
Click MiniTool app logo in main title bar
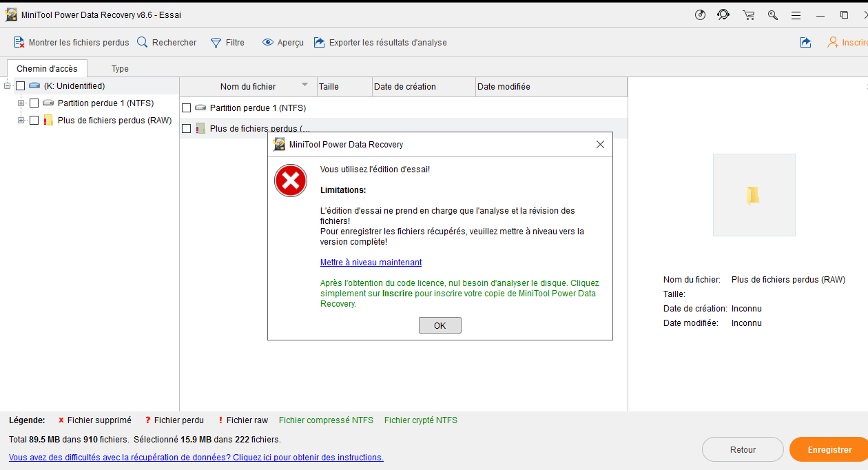[x=11, y=14]
